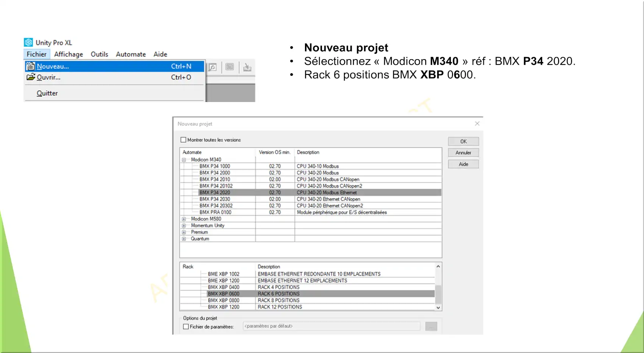Image resolution: width=644 pixels, height=353 pixels.
Task: Open the Affichage menu
Action: tap(69, 54)
